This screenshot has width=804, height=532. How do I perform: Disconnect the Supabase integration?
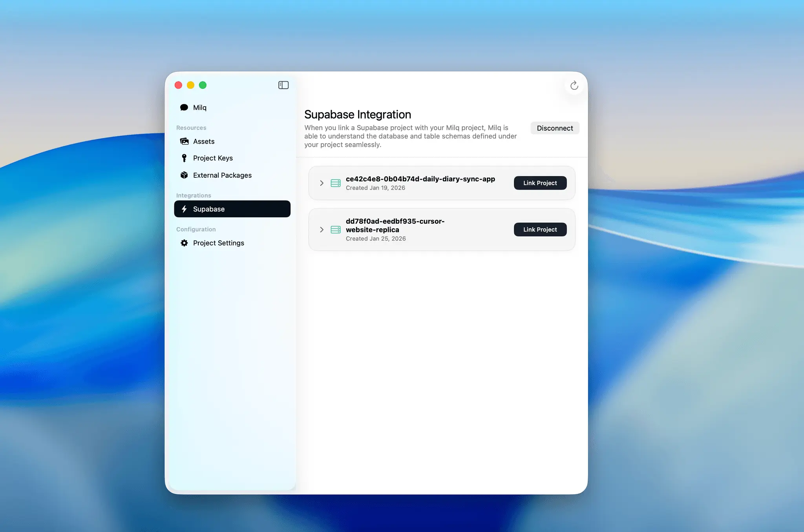555,128
